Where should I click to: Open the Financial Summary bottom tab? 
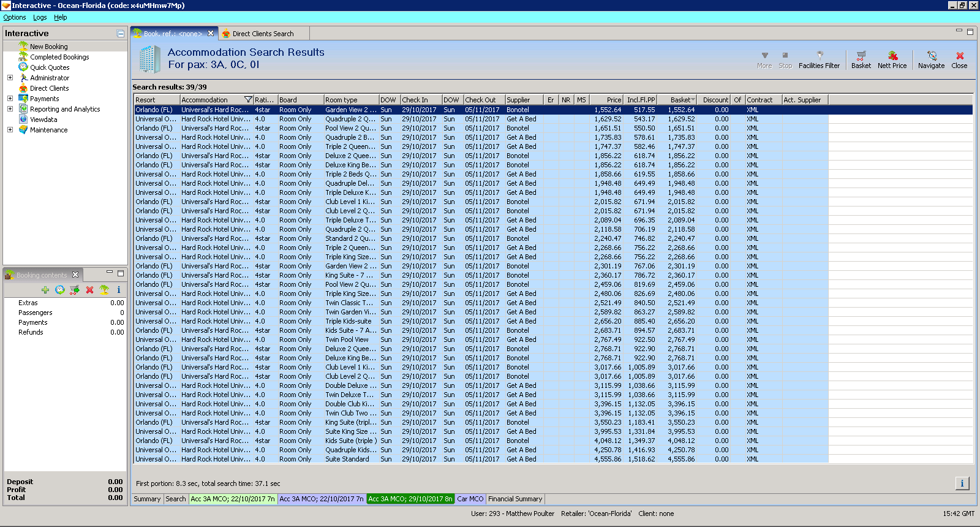(514, 499)
